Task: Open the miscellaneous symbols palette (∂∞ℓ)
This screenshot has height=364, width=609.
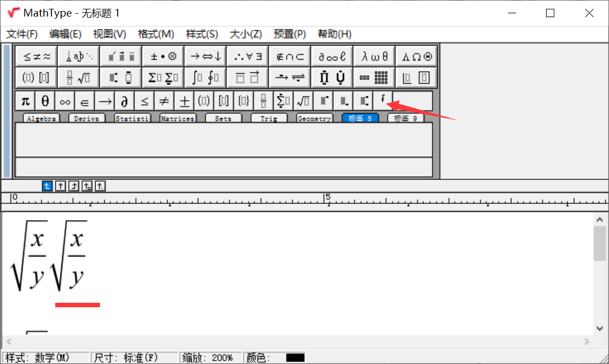Action: [x=332, y=57]
